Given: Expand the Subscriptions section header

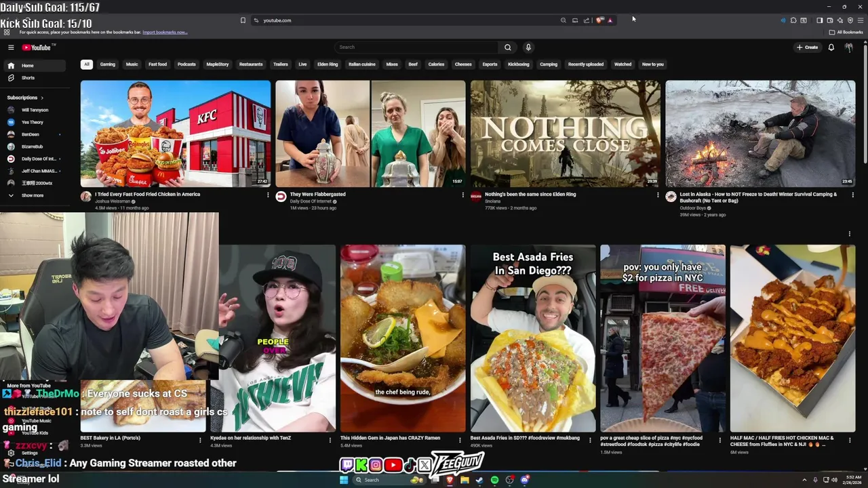Looking at the screenshot, I should pyautogui.click(x=25, y=98).
